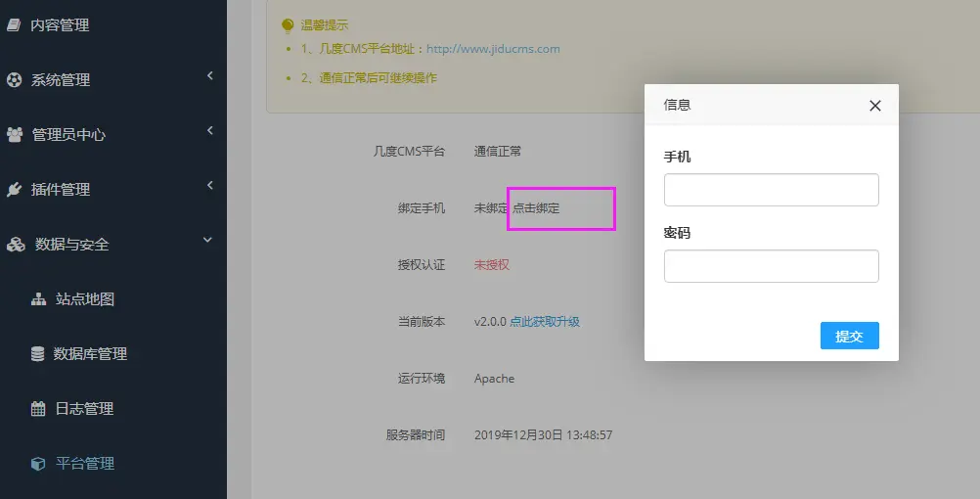Click the cubes icon beside 数据与安全
Viewport: 980px width, 499px height.
16,245
